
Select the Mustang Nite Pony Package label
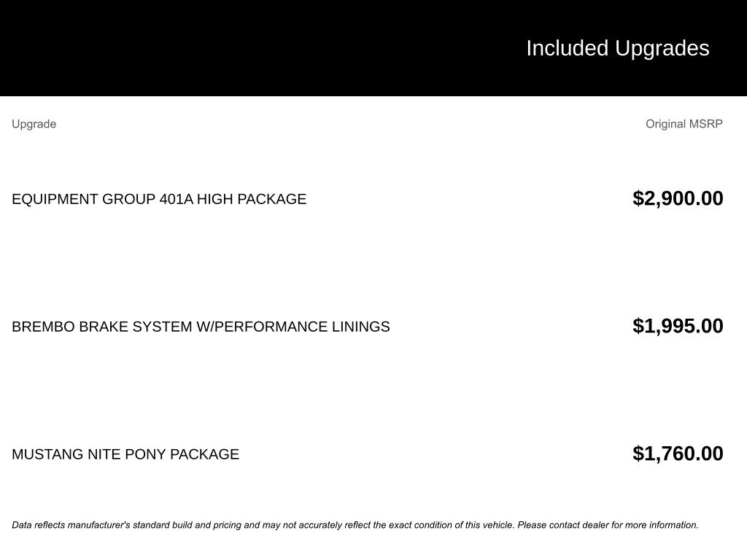[125, 454]
